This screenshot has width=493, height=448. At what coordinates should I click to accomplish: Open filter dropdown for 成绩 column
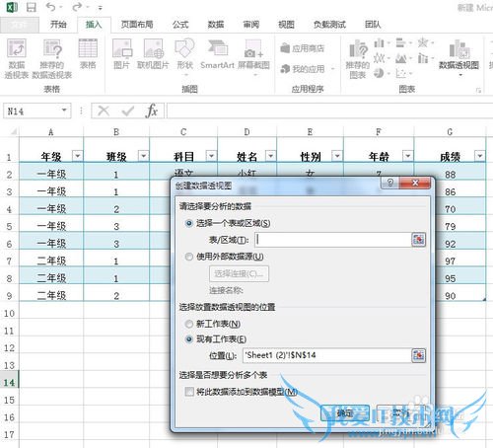[x=479, y=156]
